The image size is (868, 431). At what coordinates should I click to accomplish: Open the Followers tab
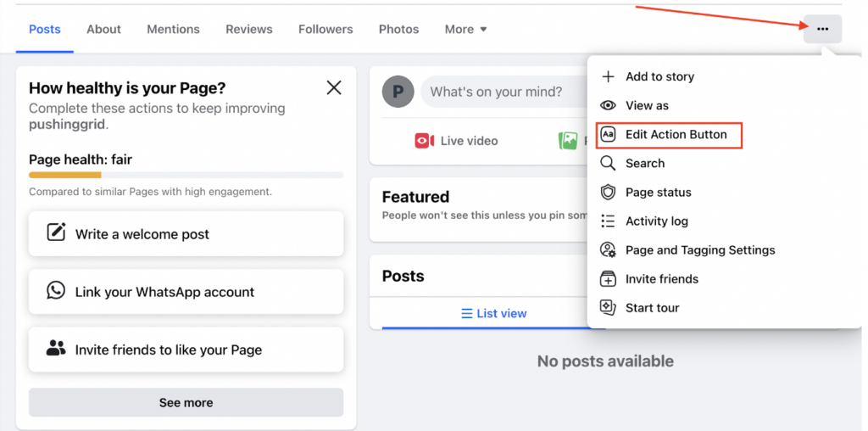[x=325, y=29]
